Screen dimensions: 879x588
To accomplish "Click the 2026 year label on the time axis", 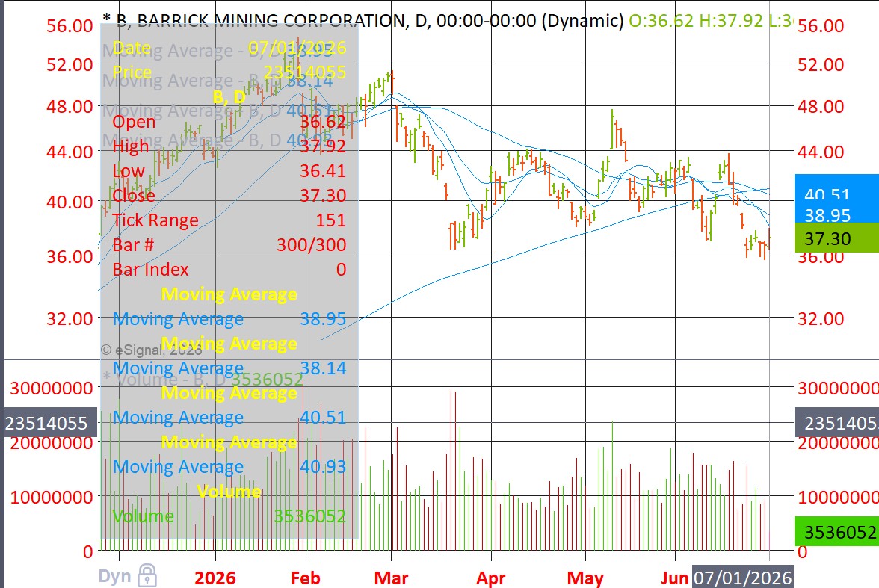I will [x=215, y=578].
